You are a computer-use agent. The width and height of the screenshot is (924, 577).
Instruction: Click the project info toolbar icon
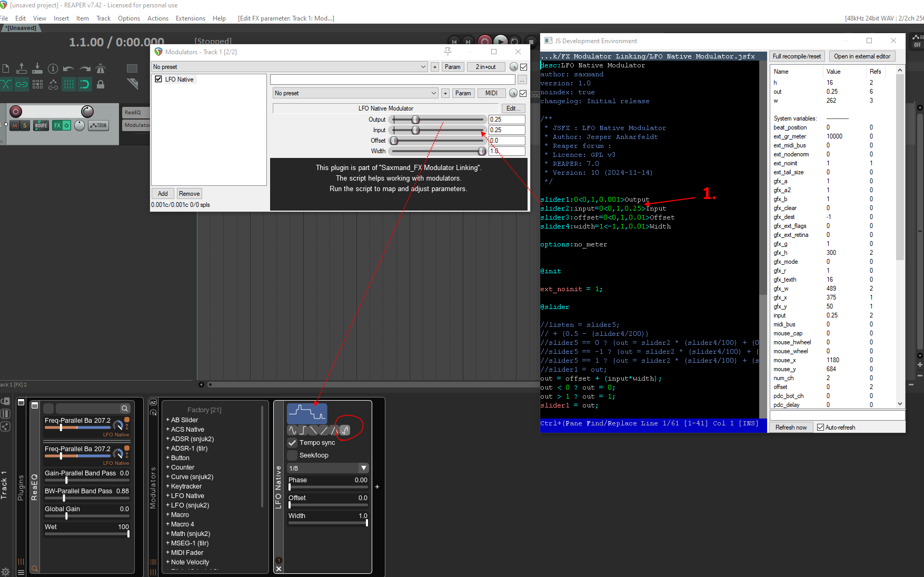pos(53,68)
